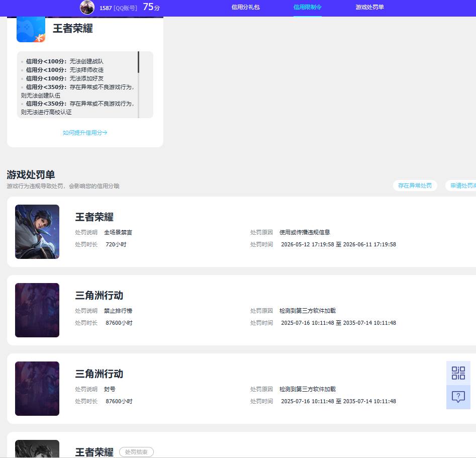Switch to 信用分礼包 tab
This screenshot has width=476, height=458.
tap(245, 7)
